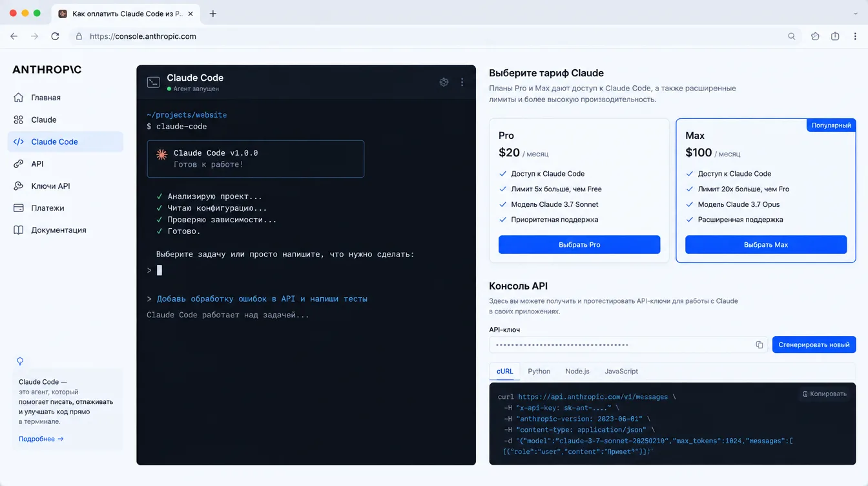Viewport: 868px width, 486px height.
Task: Click the lightbulb tip icon
Action: coord(20,361)
